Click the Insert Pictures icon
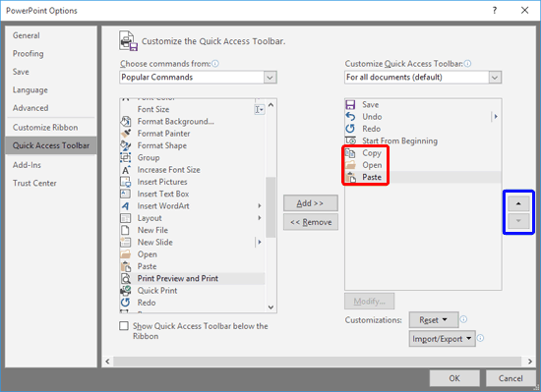This screenshot has width=541, height=392. point(125,182)
